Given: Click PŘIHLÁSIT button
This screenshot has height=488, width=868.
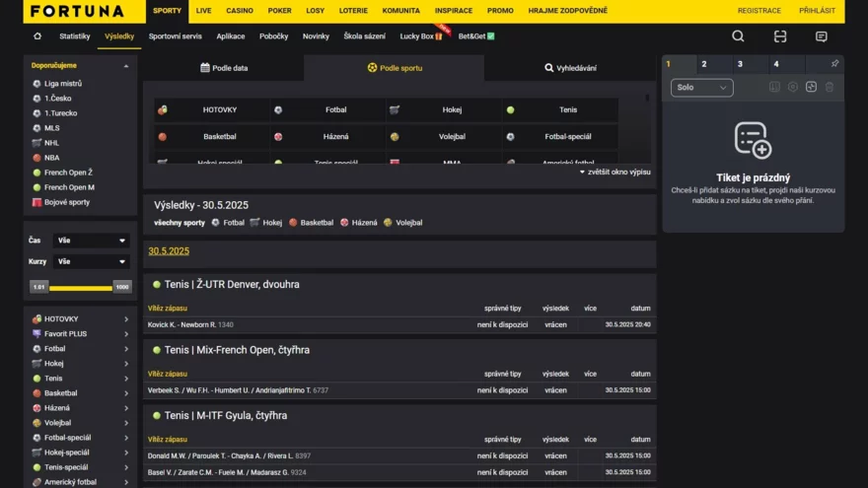Looking at the screenshot, I should click(817, 11).
